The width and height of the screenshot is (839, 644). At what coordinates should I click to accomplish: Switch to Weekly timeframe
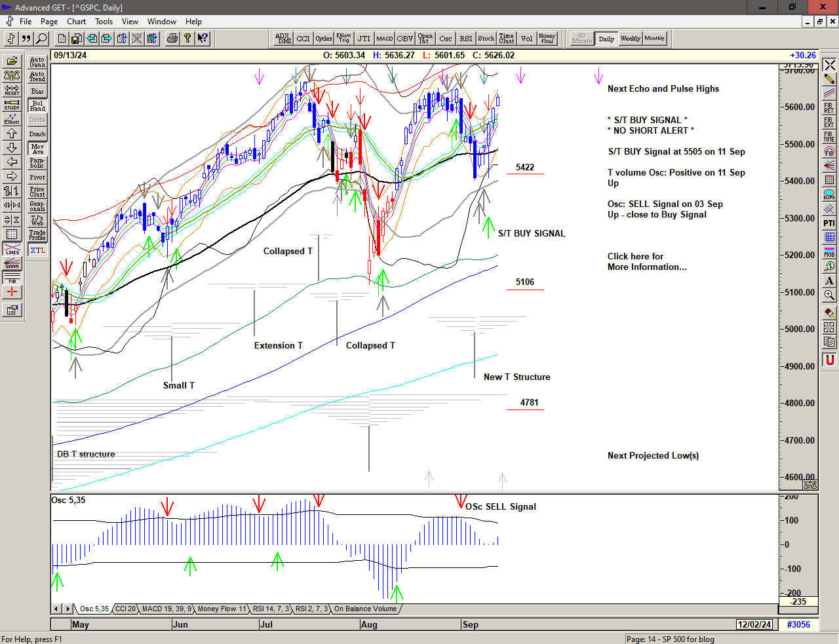pos(630,39)
